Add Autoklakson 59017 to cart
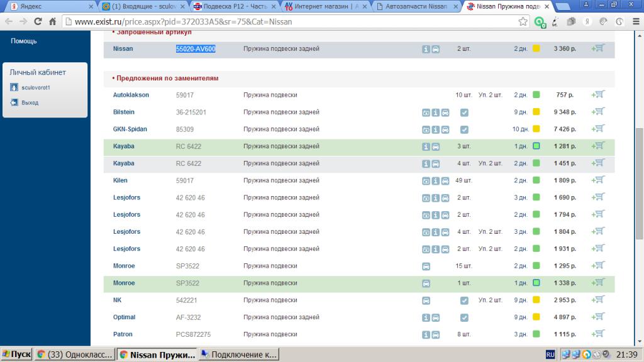Screen dimensions: 644x362 598,94
